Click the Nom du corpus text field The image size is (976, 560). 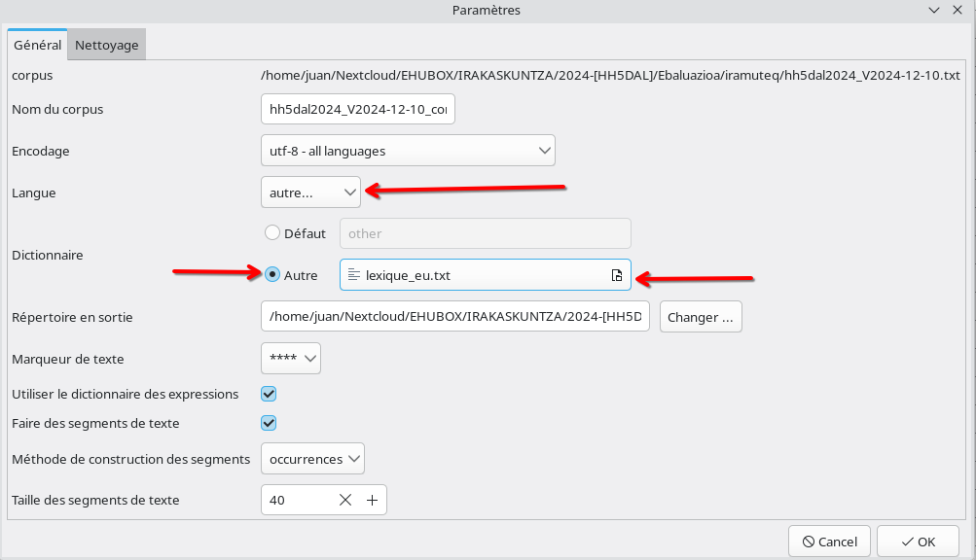tap(358, 109)
